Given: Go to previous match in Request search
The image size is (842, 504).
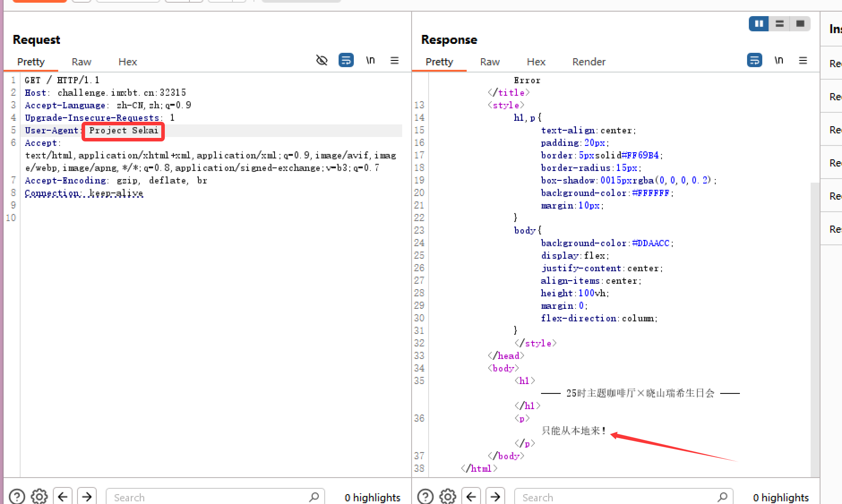Looking at the screenshot, I should point(63,496).
